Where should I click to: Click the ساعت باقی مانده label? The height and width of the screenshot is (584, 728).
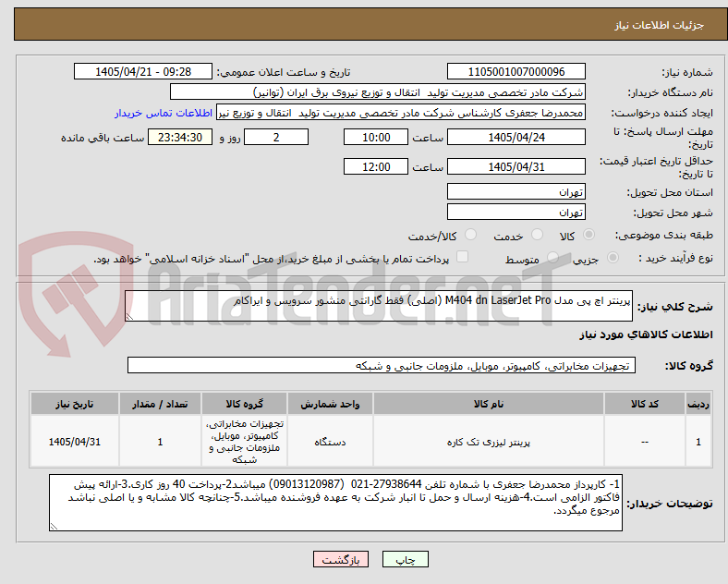(x=103, y=138)
